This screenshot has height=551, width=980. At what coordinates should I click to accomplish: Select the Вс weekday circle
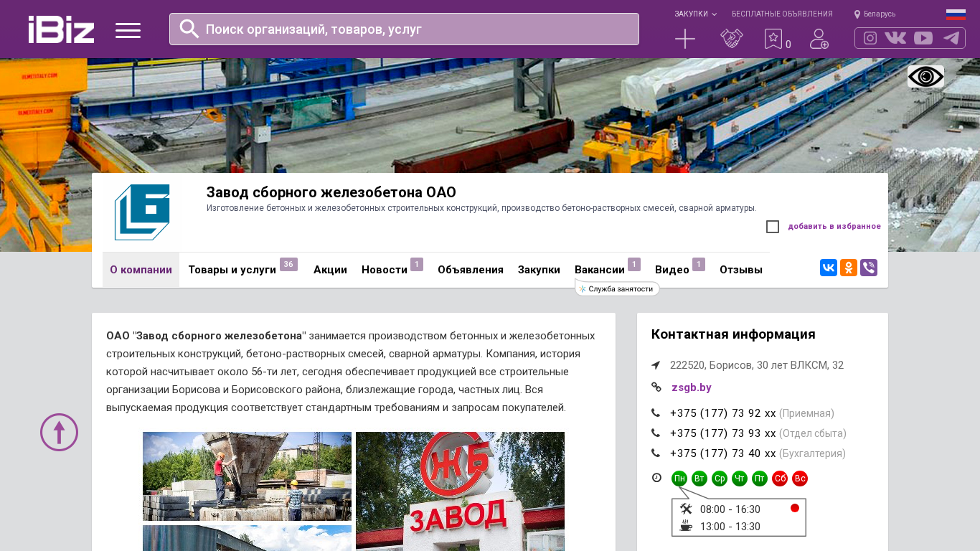pos(800,479)
